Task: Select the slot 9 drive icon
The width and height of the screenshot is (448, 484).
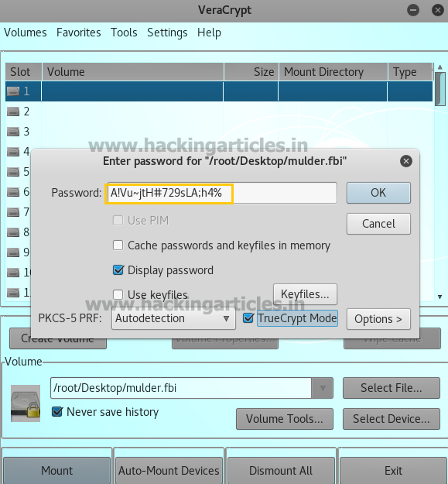Action: (x=13, y=252)
